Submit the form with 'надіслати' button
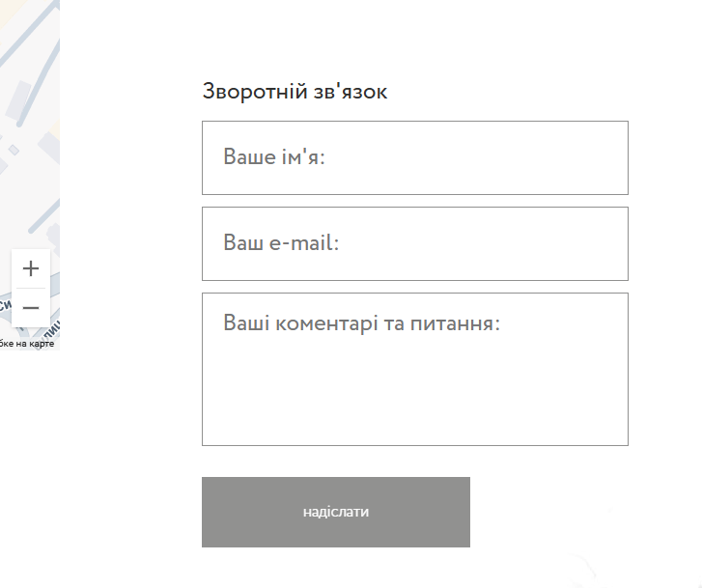The image size is (702, 588). click(x=336, y=512)
